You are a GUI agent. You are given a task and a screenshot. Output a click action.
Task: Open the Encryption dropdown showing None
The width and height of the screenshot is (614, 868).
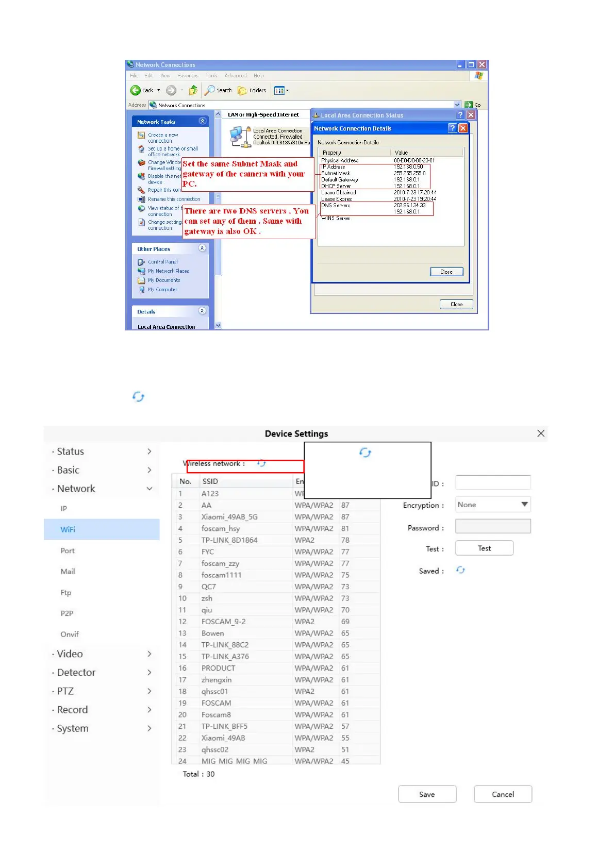[493, 505]
